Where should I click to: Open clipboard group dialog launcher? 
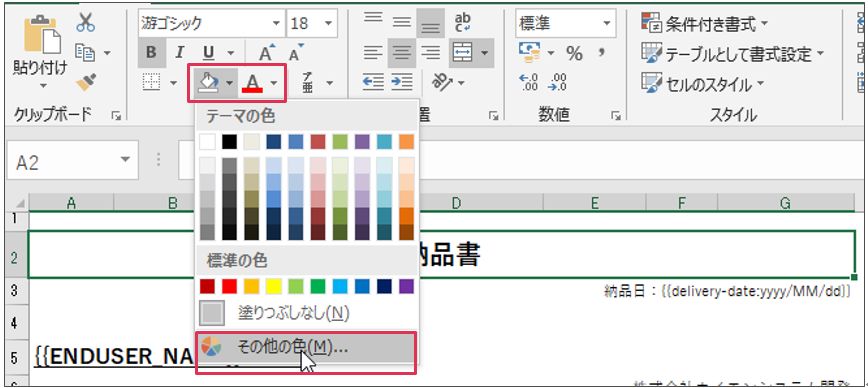[x=116, y=115]
